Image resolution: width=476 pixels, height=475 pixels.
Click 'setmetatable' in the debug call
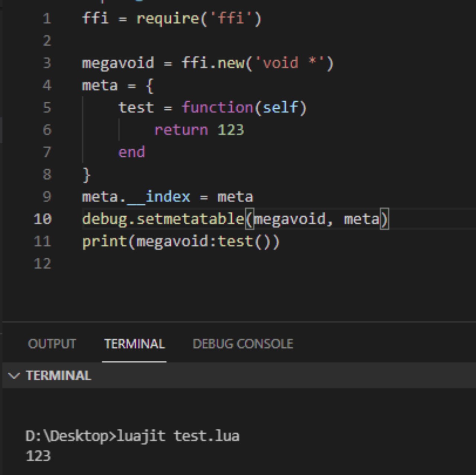coord(190,219)
